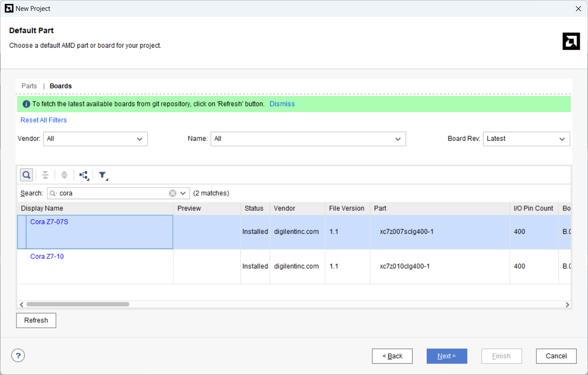588x375 pixels.
Task: Clear the search field with X icon
Action: pyautogui.click(x=172, y=193)
